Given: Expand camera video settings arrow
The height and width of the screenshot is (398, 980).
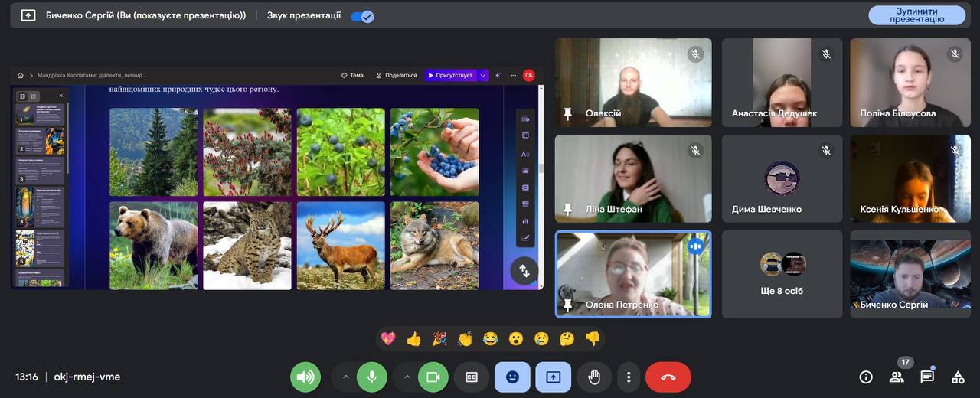Looking at the screenshot, I should [407, 377].
